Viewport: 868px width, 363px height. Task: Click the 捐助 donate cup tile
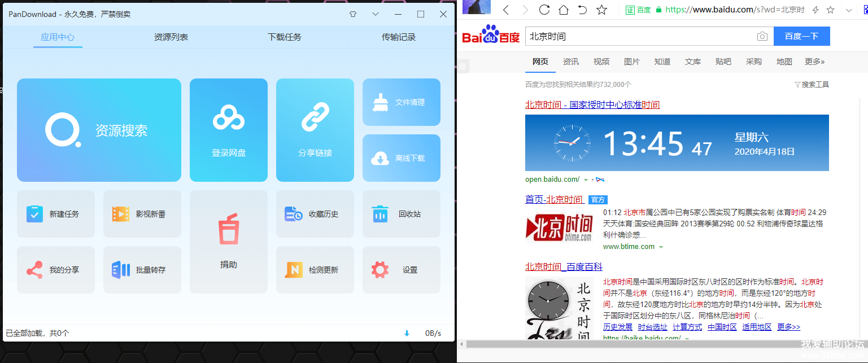coord(229,242)
